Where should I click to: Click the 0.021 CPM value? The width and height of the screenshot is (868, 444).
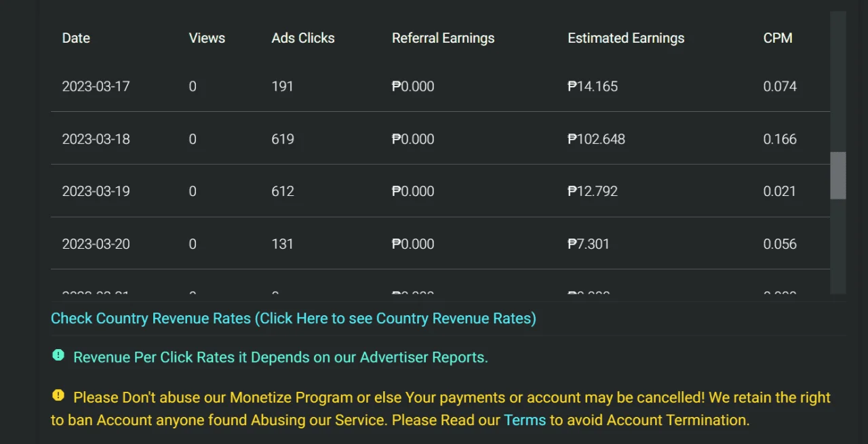pyautogui.click(x=780, y=191)
